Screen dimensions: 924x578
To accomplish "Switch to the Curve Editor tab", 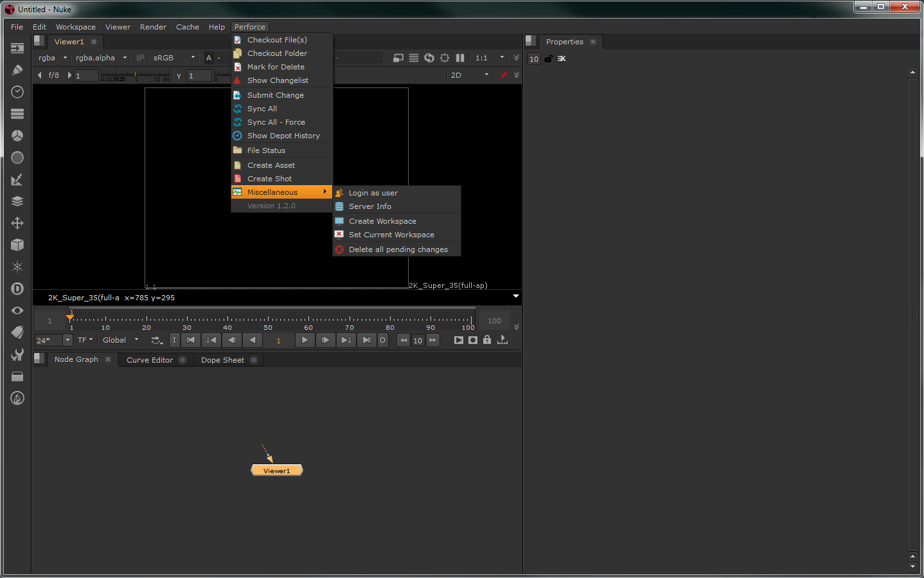I will [x=150, y=360].
